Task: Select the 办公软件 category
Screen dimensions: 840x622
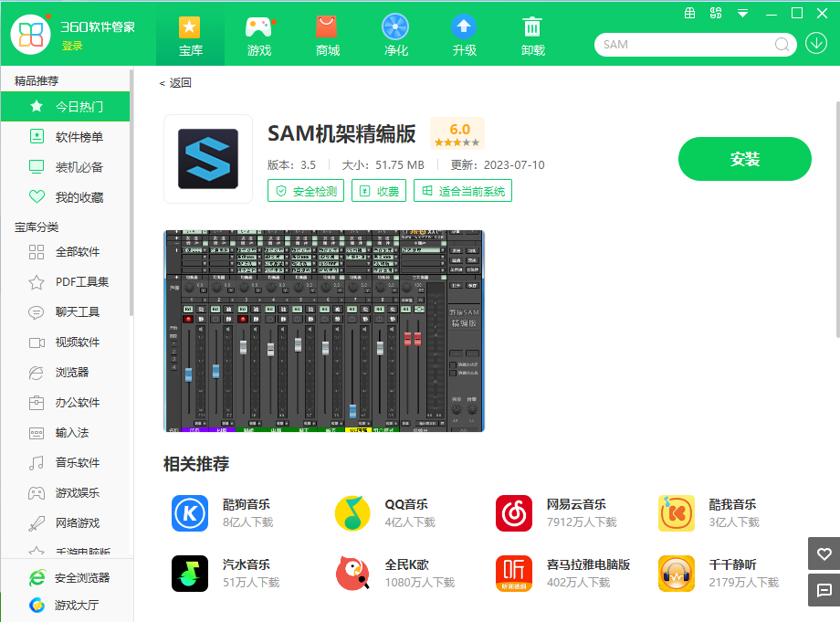Action: tap(66, 403)
